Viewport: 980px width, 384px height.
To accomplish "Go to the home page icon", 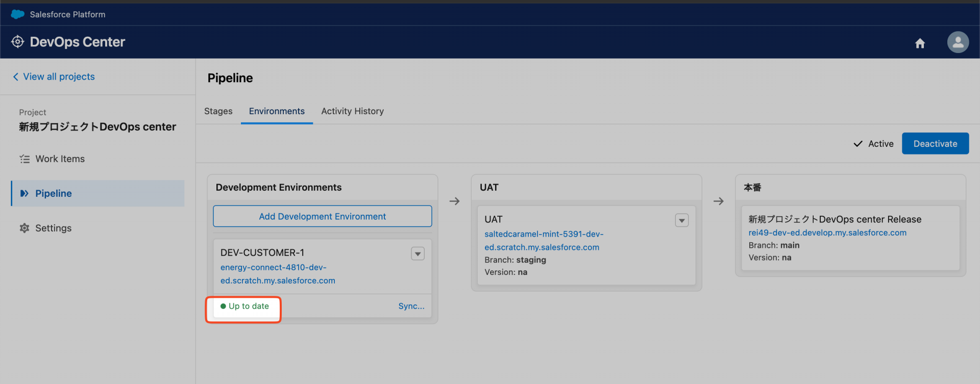I will click(x=920, y=43).
